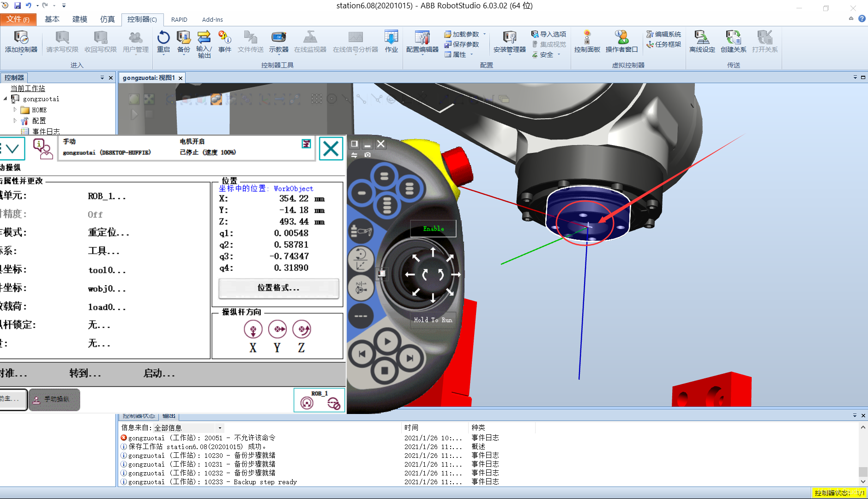The height and width of the screenshot is (499, 868).
Task: Click the help question mark icon
Action: (862, 19)
